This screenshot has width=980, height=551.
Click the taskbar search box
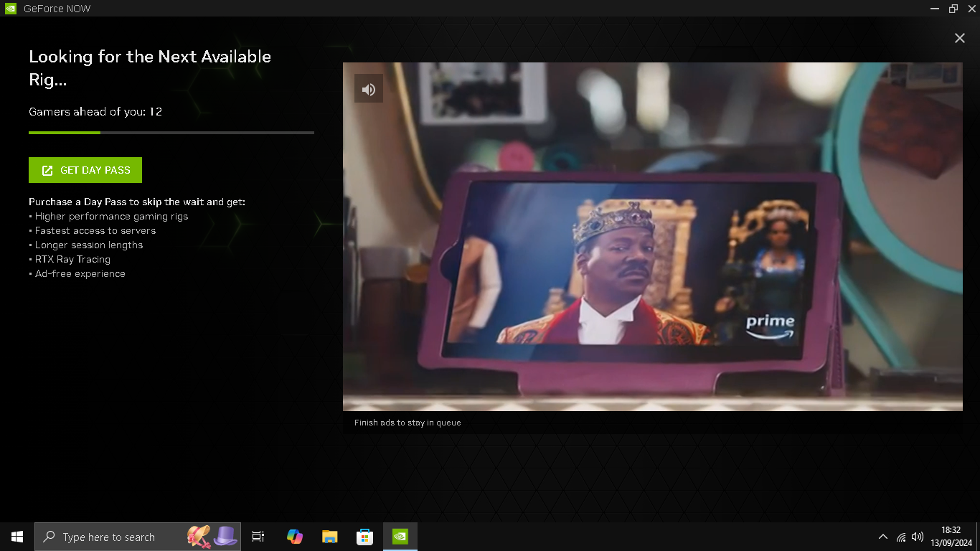point(138,537)
